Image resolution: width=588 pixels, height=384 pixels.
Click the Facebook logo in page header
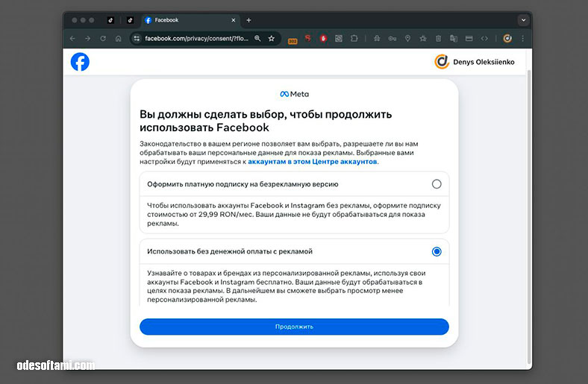coord(80,62)
